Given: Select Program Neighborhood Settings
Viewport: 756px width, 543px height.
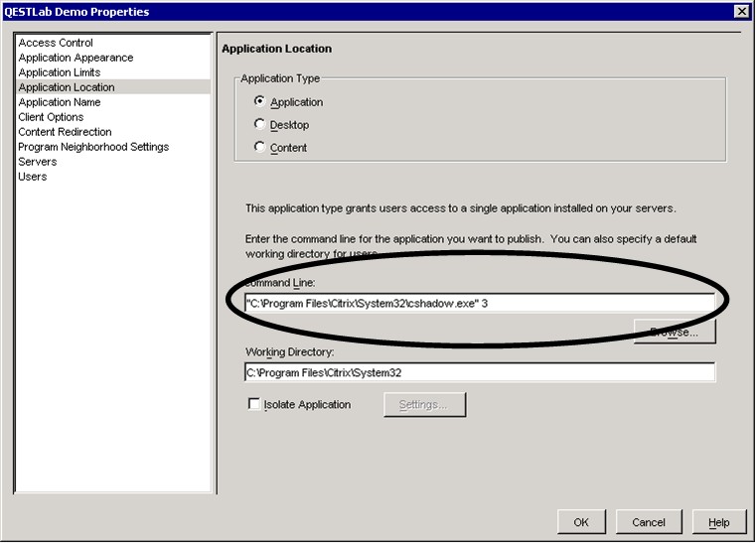Looking at the screenshot, I should click(93, 147).
